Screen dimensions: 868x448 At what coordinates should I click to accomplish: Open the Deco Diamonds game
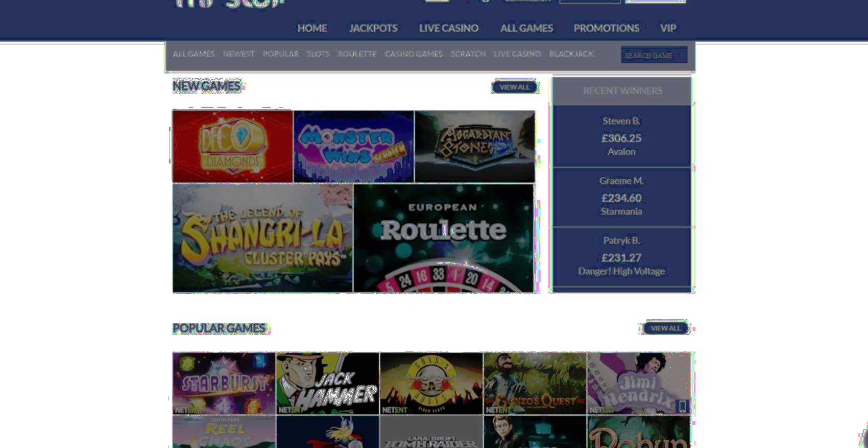pyautogui.click(x=233, y=147)
